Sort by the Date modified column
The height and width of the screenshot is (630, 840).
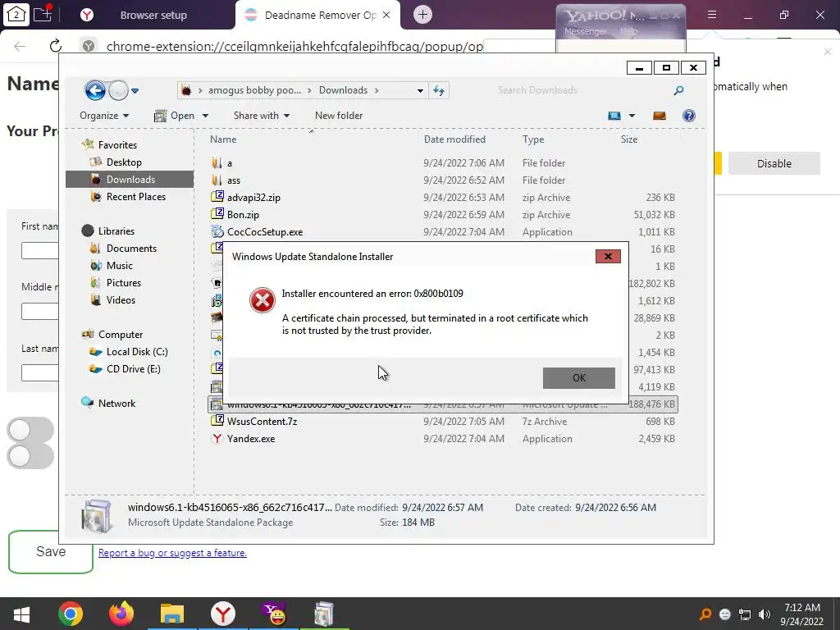[x=454, y=139]
